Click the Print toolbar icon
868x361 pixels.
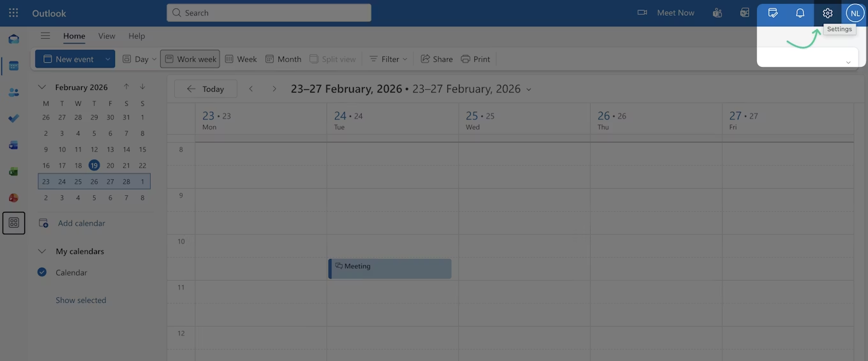pyautogui.click(x=475, y=59)
